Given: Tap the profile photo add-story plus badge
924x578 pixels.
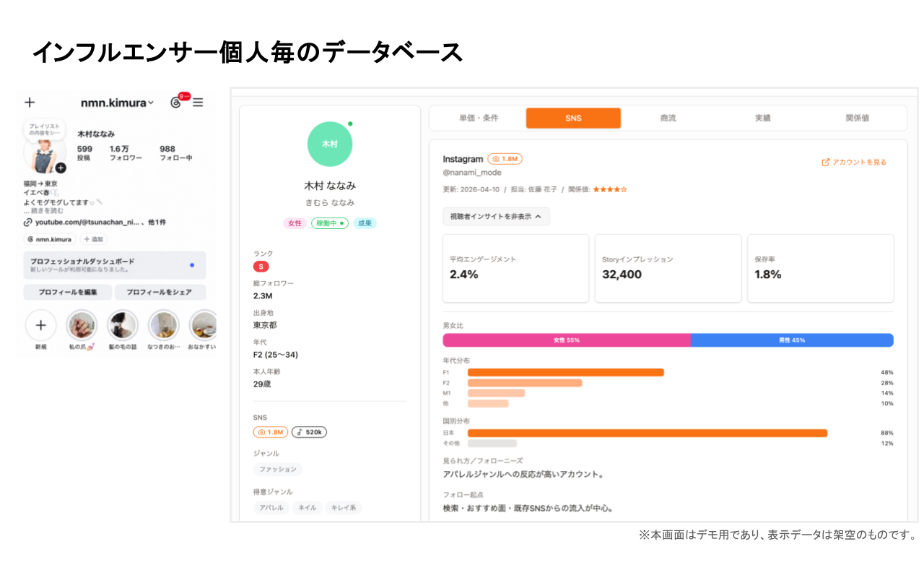Looking at the screenshot, I should (x=61, y=168).
